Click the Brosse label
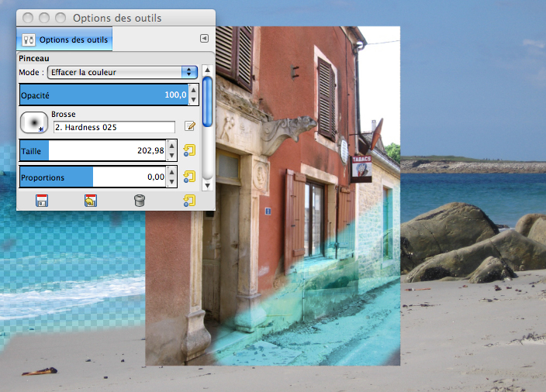The width and height of the screenshot is (546, 392). (64, 114)
